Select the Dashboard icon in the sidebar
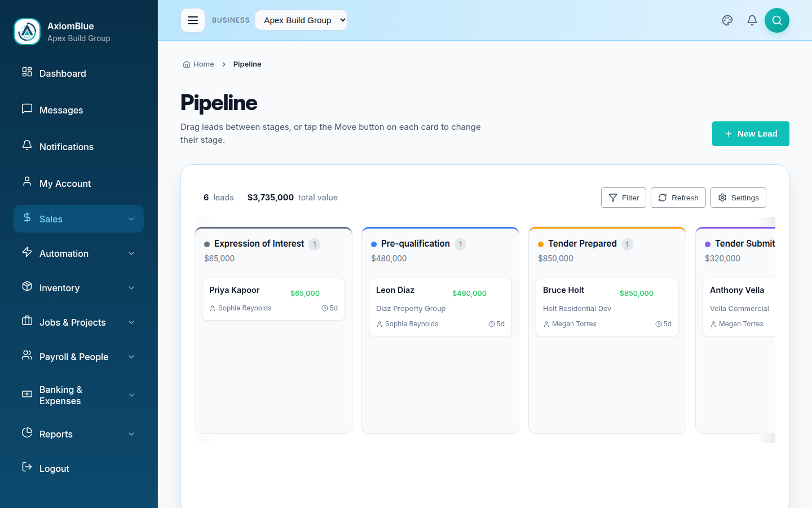The height and width of the screenshot is (508, 812). pyautogui.click(x=27, y=73)
